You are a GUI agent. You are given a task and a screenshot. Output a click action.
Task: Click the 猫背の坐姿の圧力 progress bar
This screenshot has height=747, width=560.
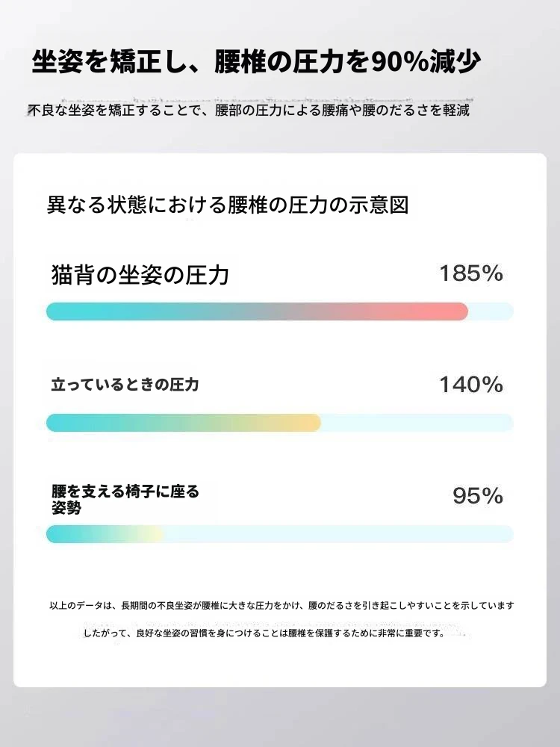280,311
